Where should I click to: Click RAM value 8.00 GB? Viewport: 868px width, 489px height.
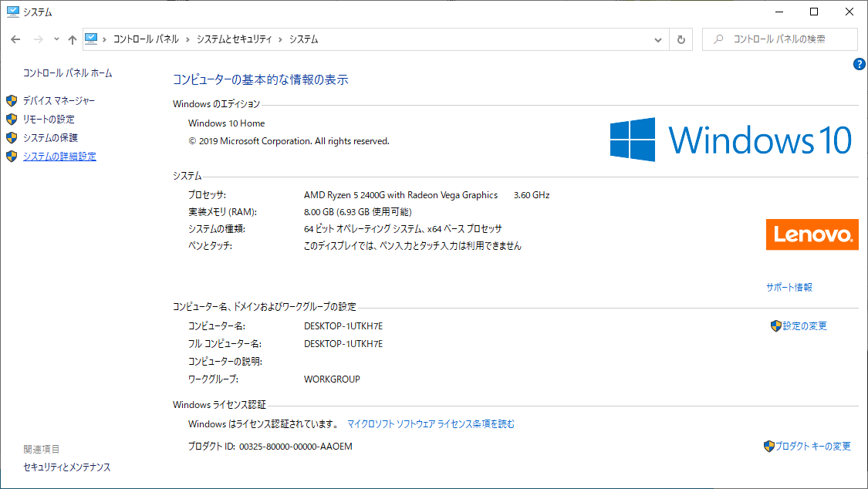357,212
